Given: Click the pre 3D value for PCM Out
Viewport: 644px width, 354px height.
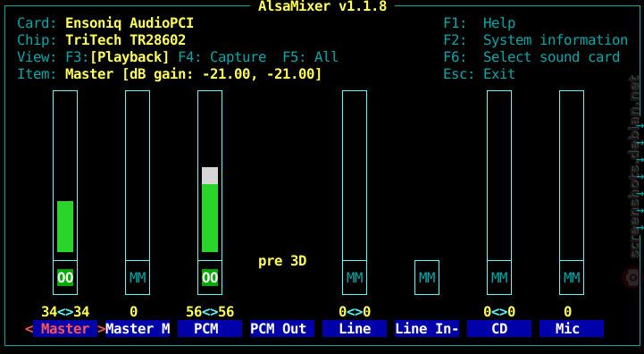Looking at the screenshot, I should coord(282,261).
